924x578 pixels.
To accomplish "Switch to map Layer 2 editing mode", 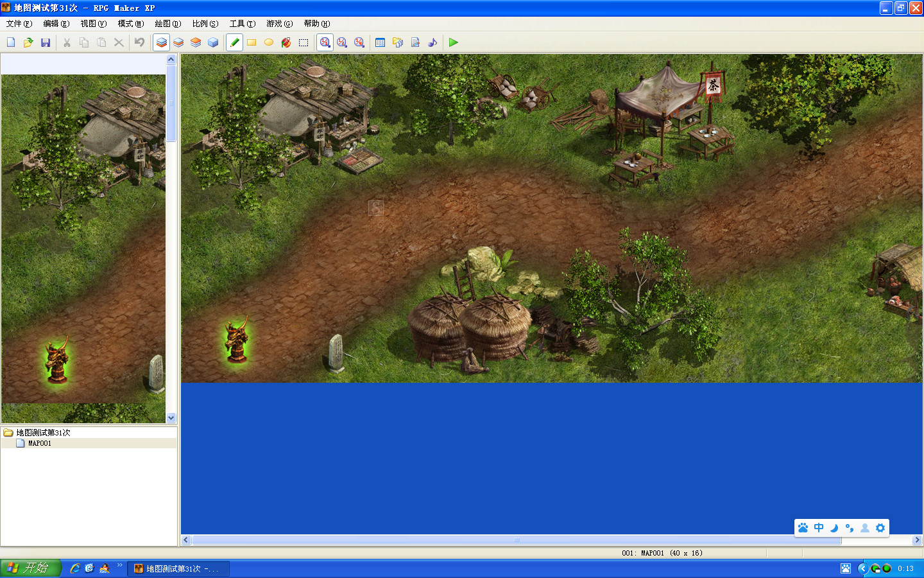I will tap(178, 42).
